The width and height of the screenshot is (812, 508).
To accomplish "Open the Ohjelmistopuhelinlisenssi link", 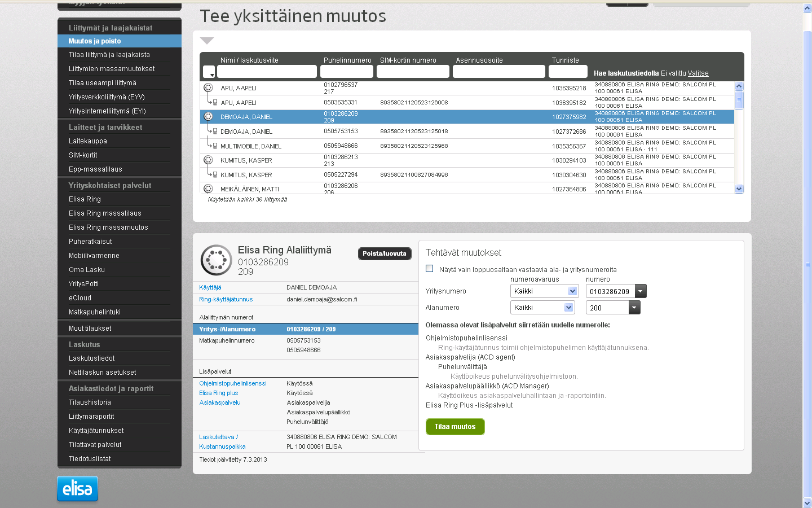I will tap(233, 383).
